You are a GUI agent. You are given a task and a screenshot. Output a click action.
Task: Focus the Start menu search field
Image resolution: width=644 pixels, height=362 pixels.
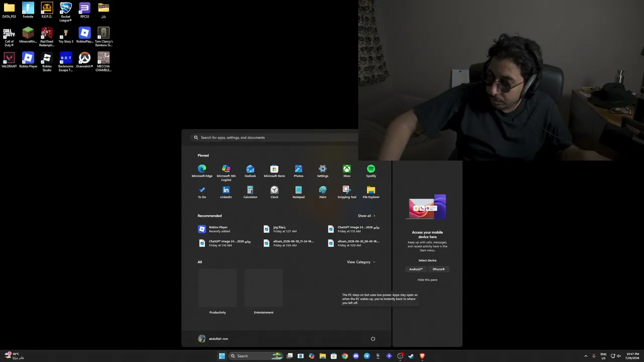coord(274,137)
